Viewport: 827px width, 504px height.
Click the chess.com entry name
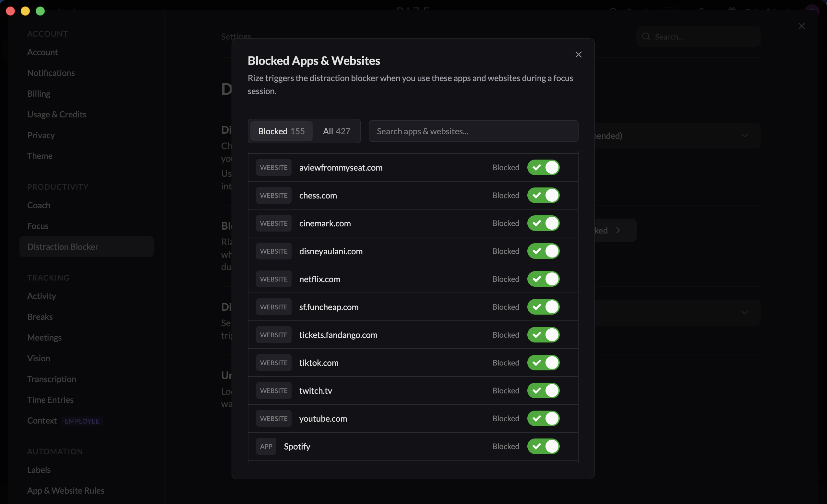(318, 195)
